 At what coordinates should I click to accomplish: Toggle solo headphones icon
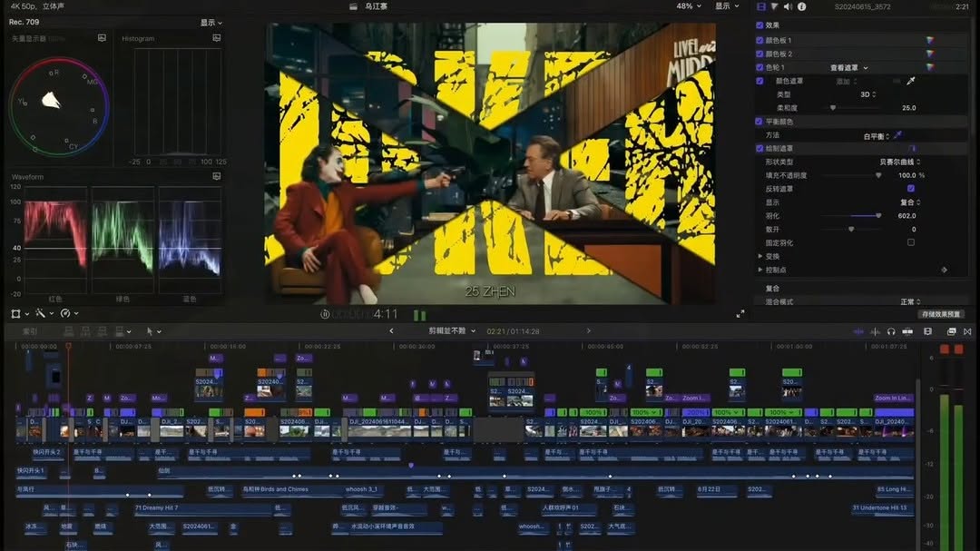coord(891,331)
